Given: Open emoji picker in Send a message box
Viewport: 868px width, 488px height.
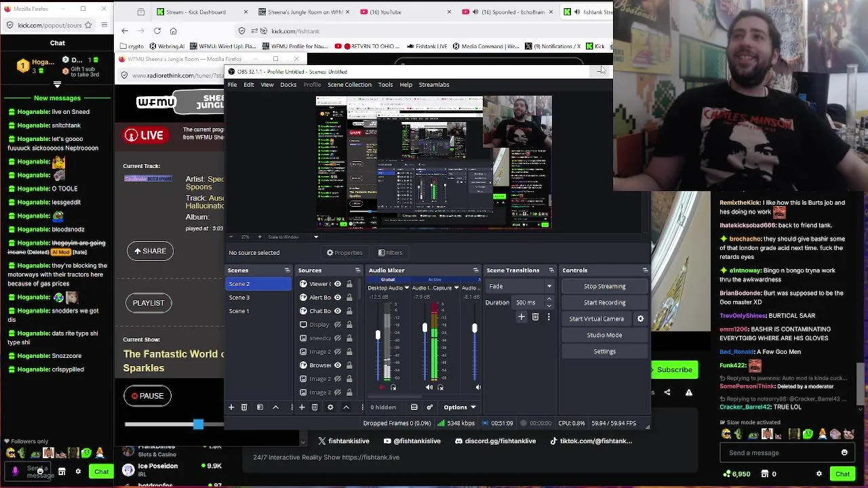Looking at the screenshot, I should [844, 453].
